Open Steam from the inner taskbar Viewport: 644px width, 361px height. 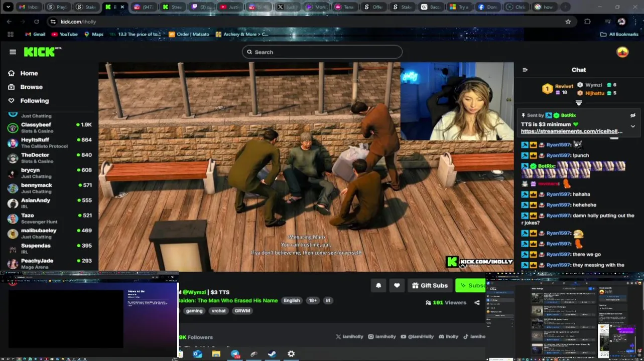point(272,354)
